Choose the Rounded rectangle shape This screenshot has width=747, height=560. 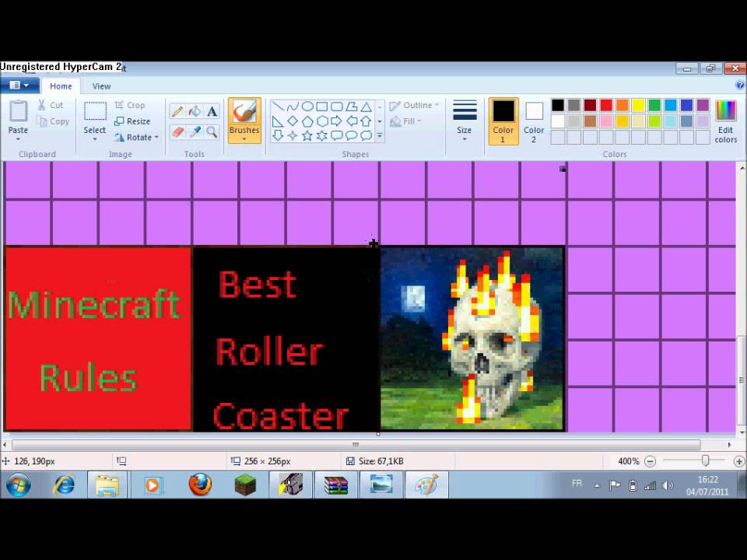[x=337, y=107]
